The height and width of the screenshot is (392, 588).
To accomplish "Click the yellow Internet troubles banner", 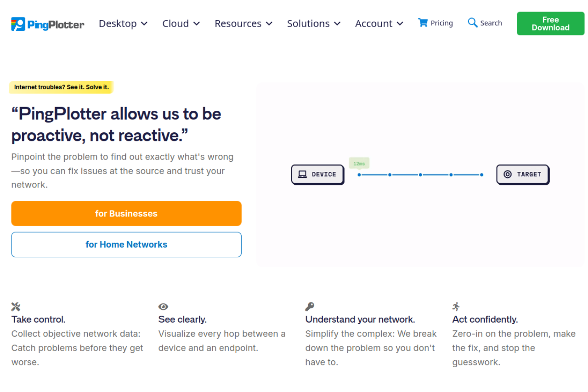I will point(62,87).
